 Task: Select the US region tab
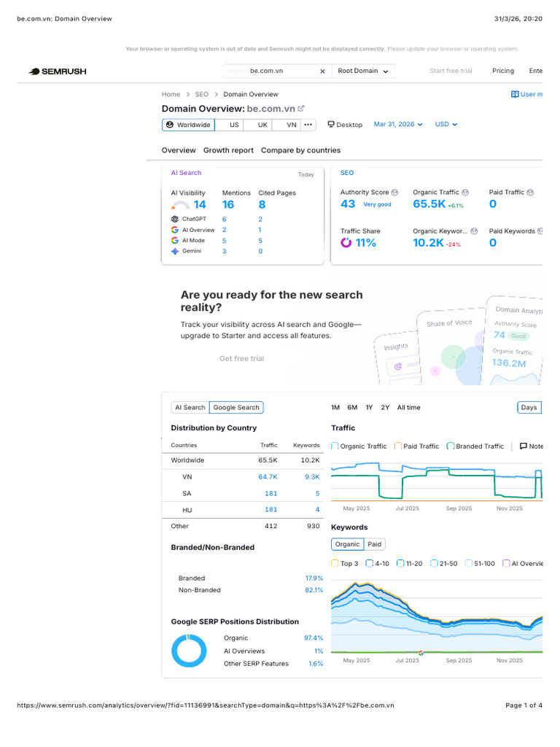pos(229,125)
